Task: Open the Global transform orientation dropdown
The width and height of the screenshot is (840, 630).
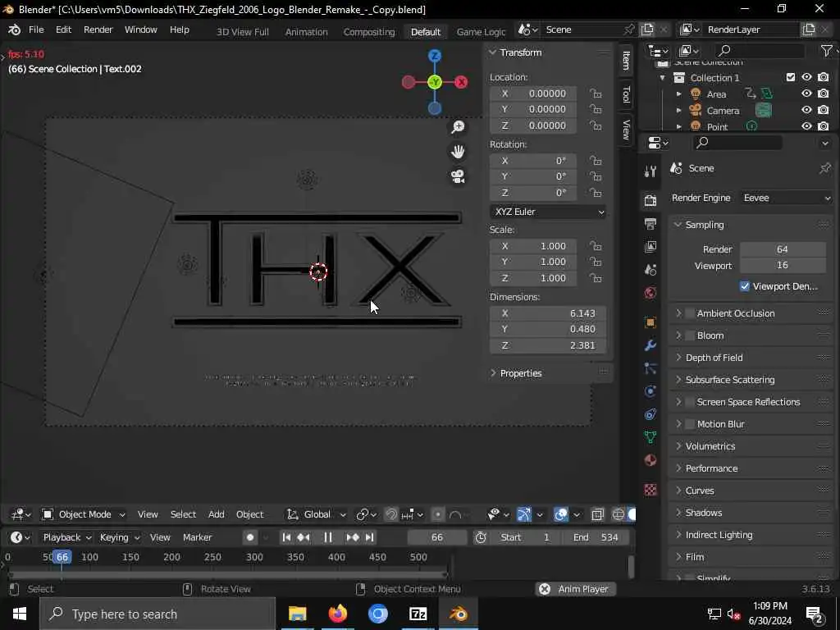Action: (x=316, y=515)
